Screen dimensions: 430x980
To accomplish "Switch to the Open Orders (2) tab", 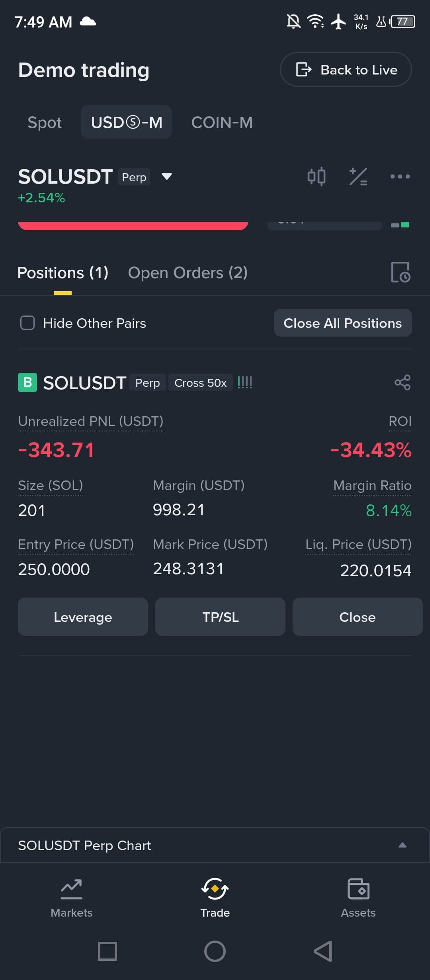I will 188,273.
